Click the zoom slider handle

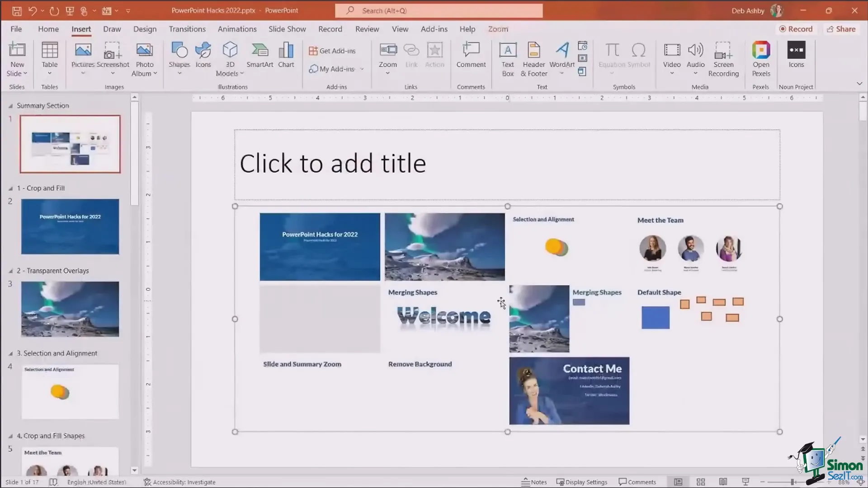(793, 482)
